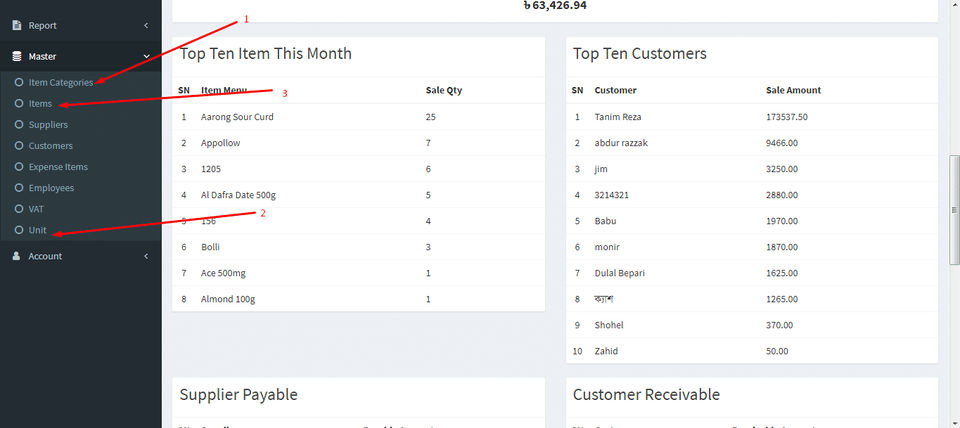Select the Unit menu entry
This screenshot has height=428, width=960.
pos(37,230)
